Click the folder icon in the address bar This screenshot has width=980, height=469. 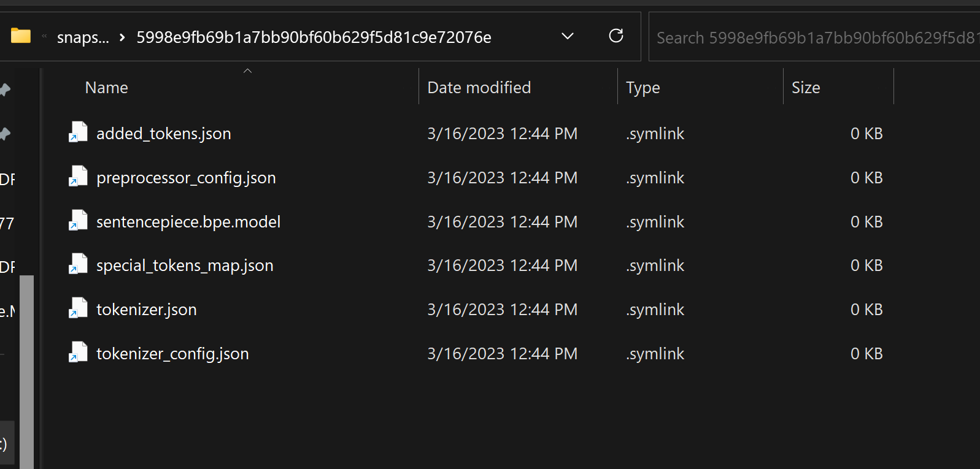20,36
